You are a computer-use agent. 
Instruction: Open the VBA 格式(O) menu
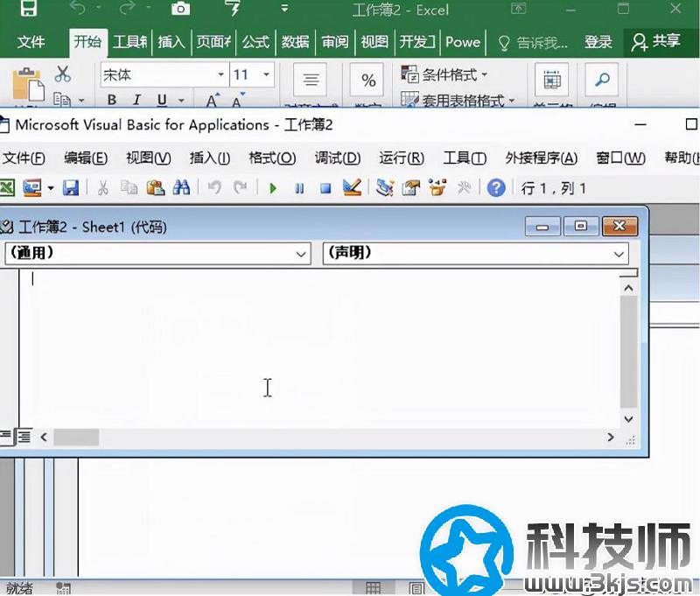point(272,158)
